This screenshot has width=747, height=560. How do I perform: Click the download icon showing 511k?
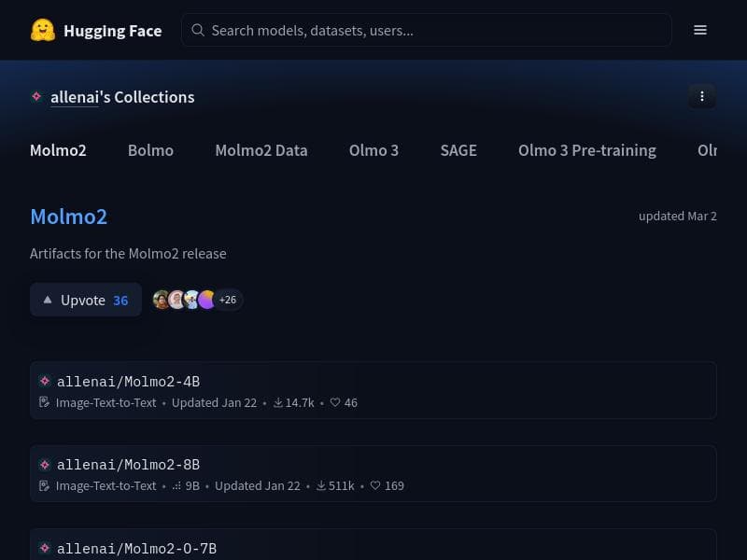point(321,485)
